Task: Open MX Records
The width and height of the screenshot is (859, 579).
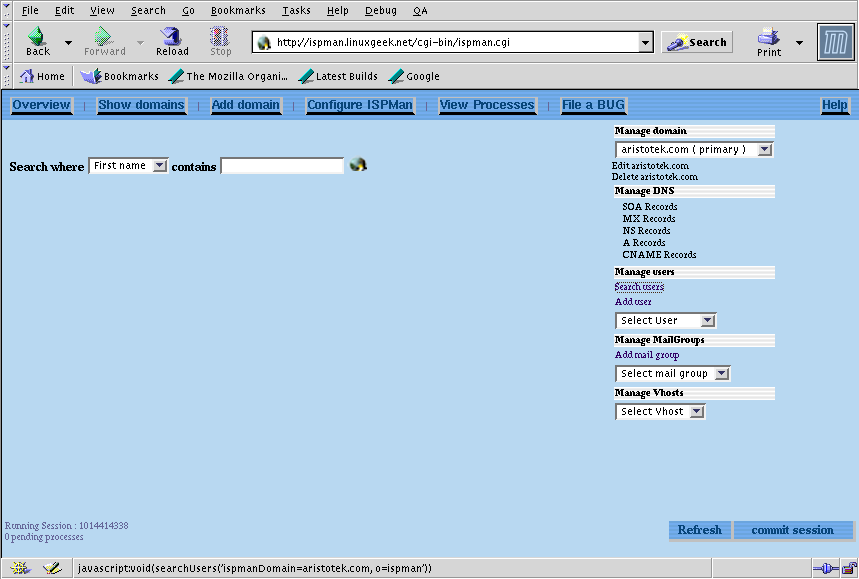Action: [649, 219]
